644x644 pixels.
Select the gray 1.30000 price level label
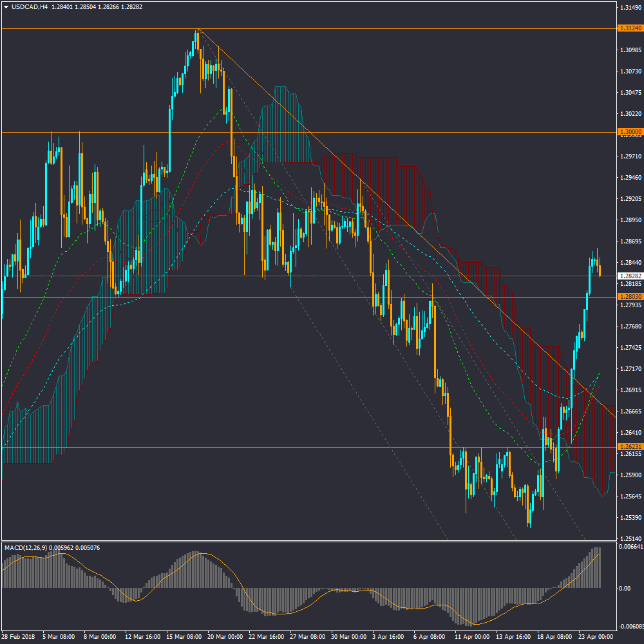tap(630, 132)
